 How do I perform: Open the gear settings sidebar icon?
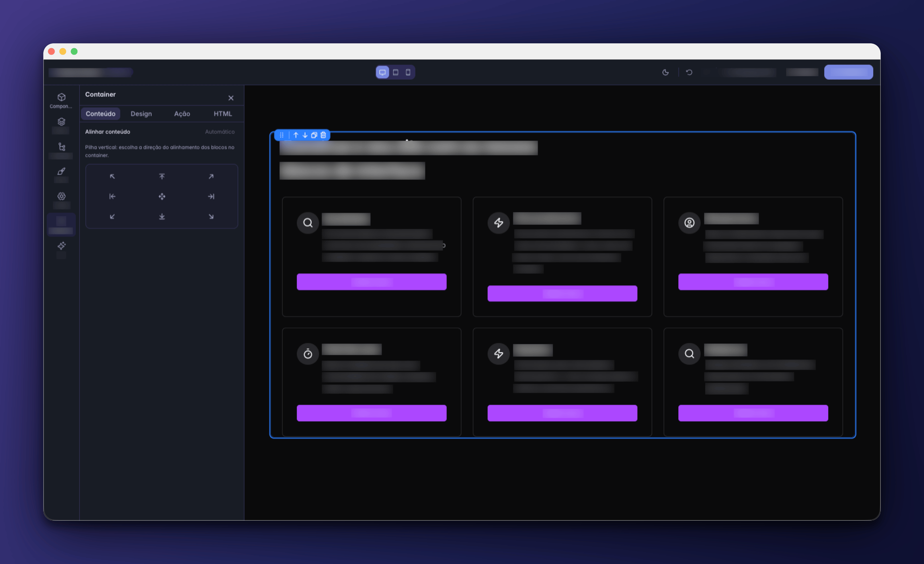(62, 196)
